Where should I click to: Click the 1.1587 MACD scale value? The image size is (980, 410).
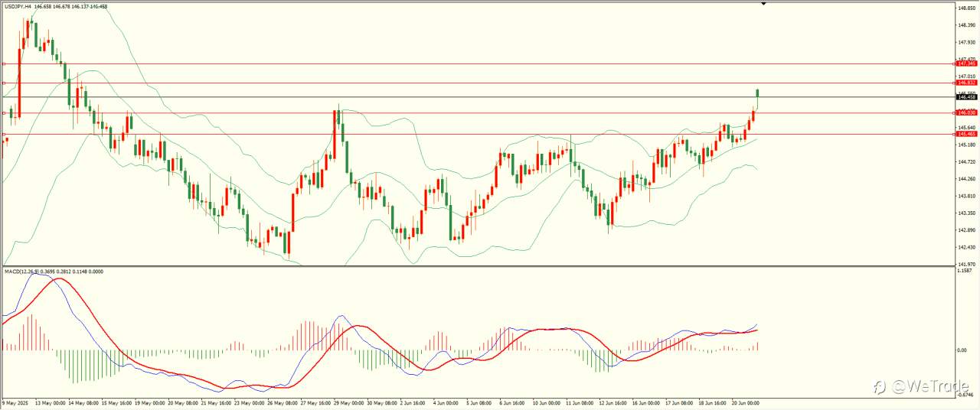[966, 271]
